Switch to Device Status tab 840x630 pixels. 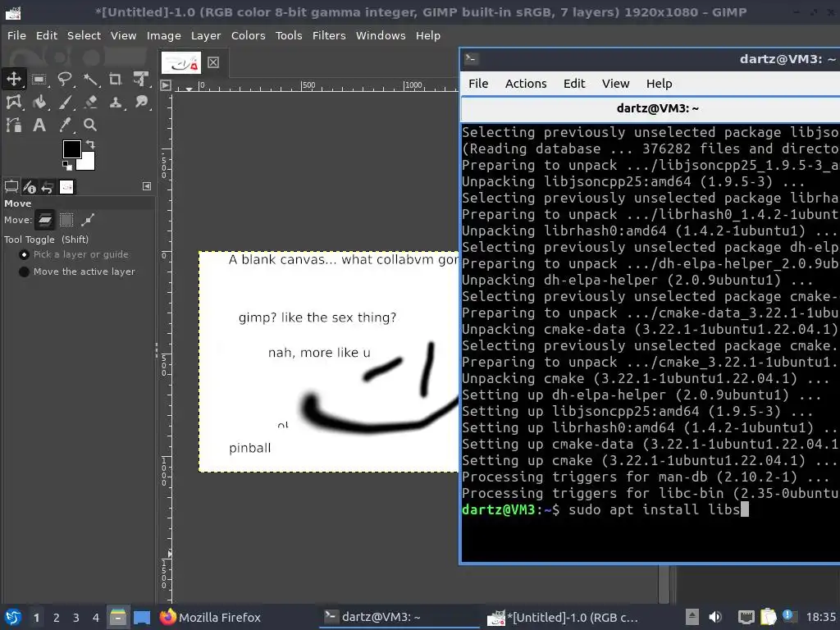click(30, 187)
